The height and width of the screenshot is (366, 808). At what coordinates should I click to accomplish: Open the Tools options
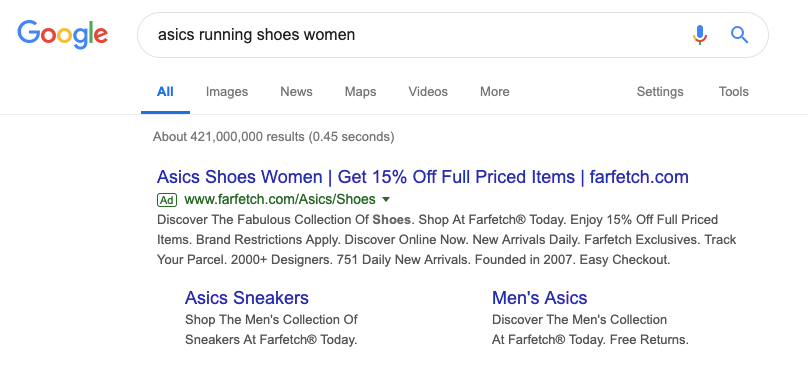pyautogui.click(x=733, y=92)
